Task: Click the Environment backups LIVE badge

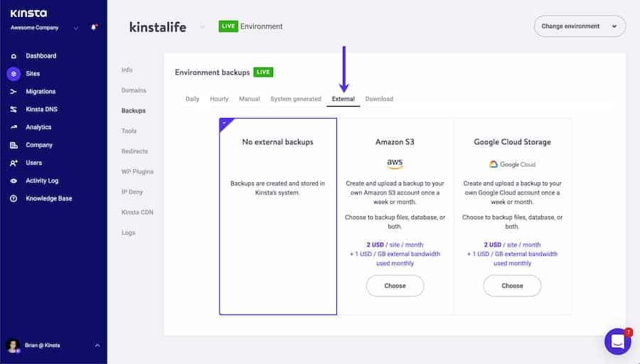Action: point(263,73)
